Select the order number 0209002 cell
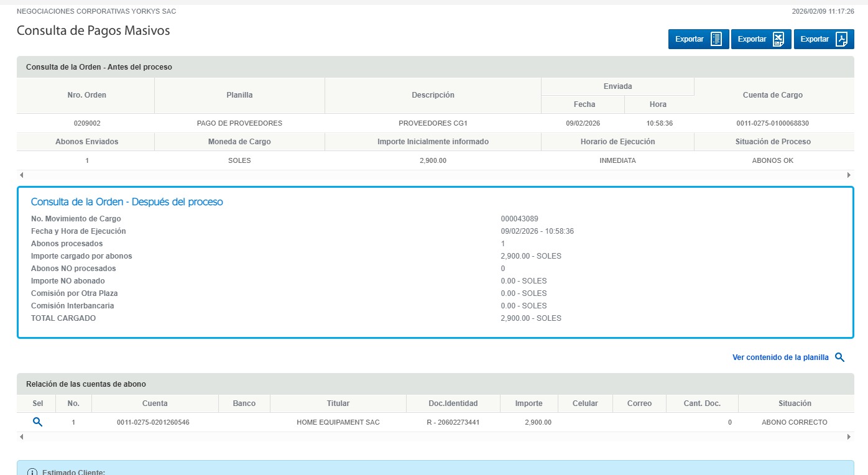This screenshot has width=868, height=475. (86, 123)
